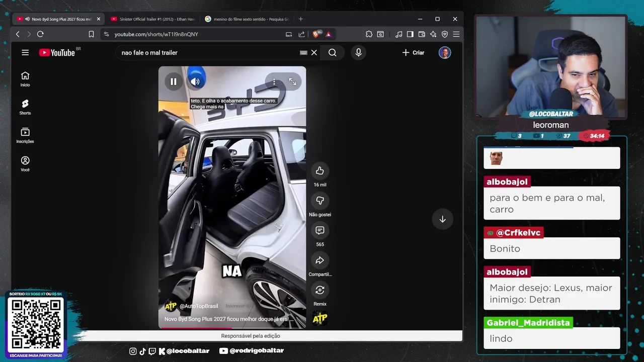Click the Compartilhar share arrow

click(x=320, y=260)
